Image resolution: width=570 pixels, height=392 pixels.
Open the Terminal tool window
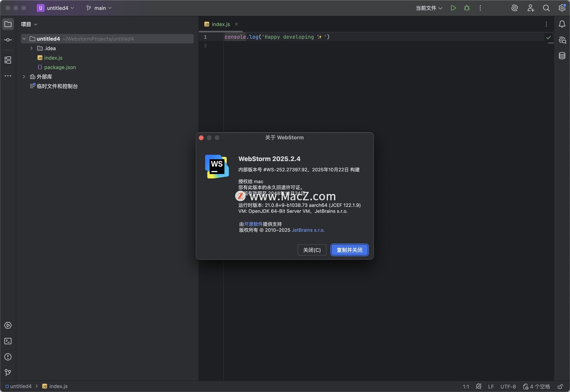8,341
